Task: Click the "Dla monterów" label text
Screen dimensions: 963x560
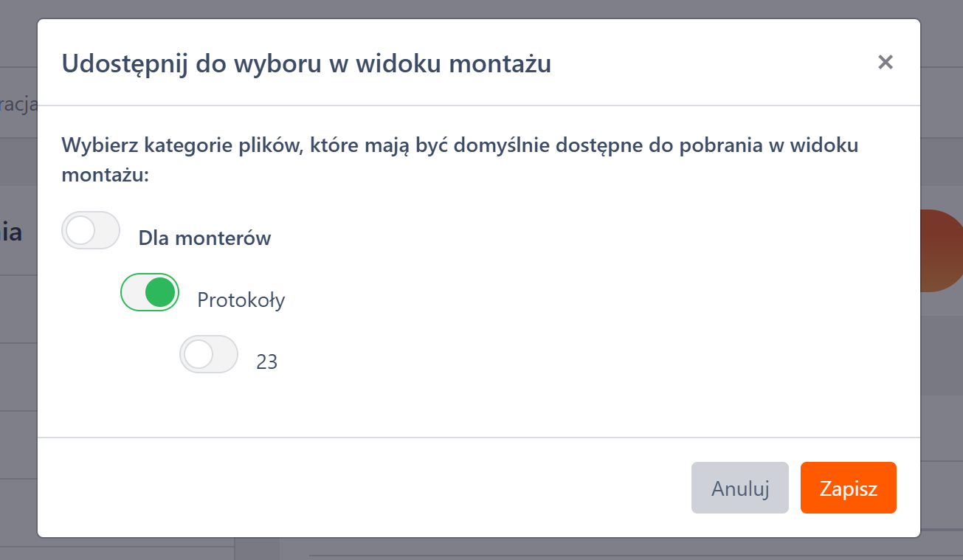Action: point(204,238)
